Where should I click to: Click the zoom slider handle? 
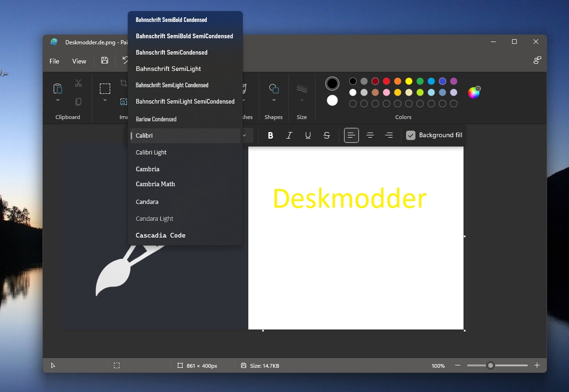[x=490, y=365]
